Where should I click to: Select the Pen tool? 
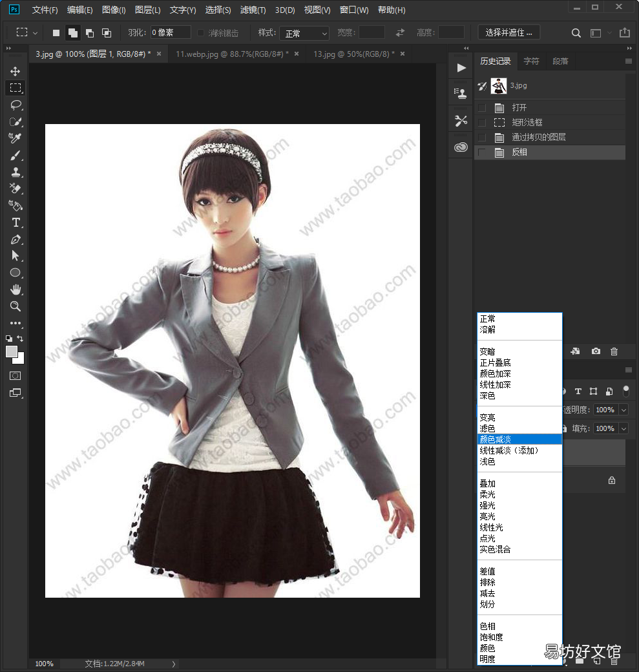coord(16,240)
